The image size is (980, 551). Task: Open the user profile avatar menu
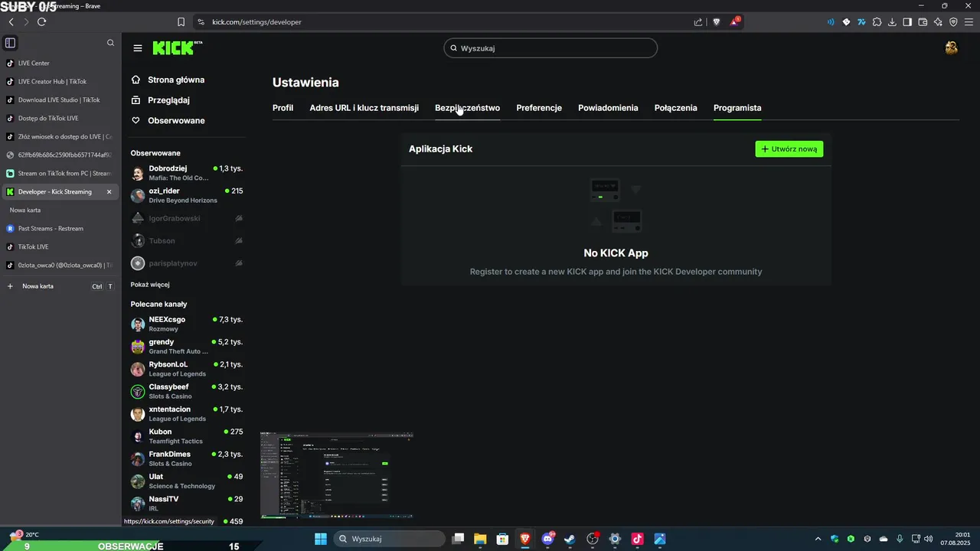(951, 47)
